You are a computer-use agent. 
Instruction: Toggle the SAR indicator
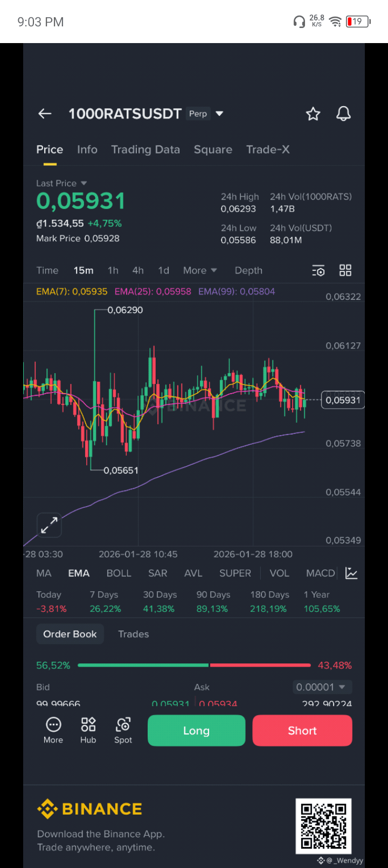tap(158, 573)
